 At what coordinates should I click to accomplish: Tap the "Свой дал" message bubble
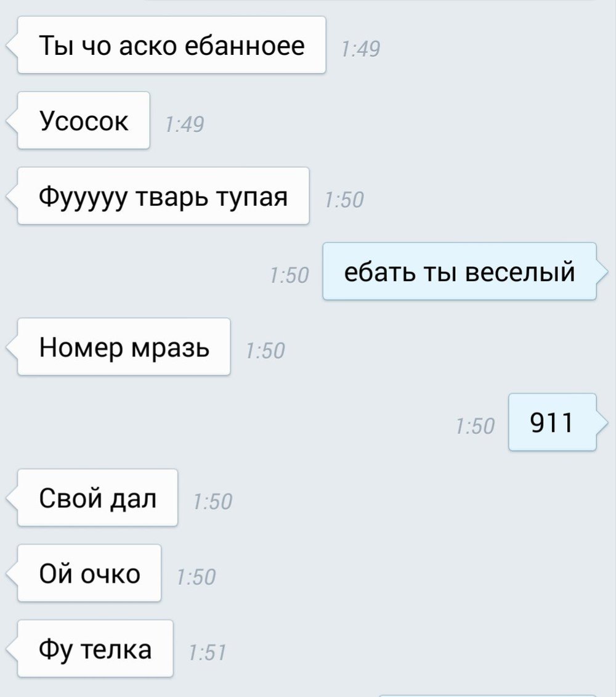(97, 498)
